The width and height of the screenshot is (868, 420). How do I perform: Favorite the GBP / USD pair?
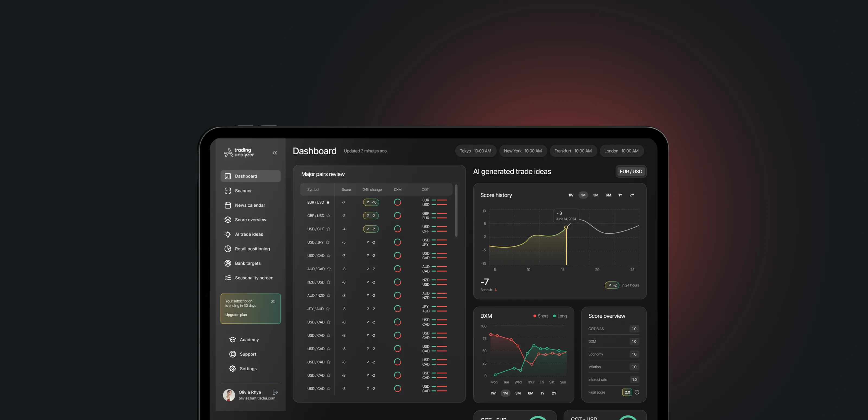click(x=328, y=216)
